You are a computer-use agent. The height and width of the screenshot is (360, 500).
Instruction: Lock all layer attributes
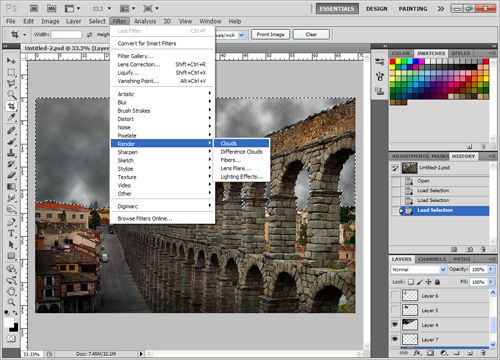437,282
